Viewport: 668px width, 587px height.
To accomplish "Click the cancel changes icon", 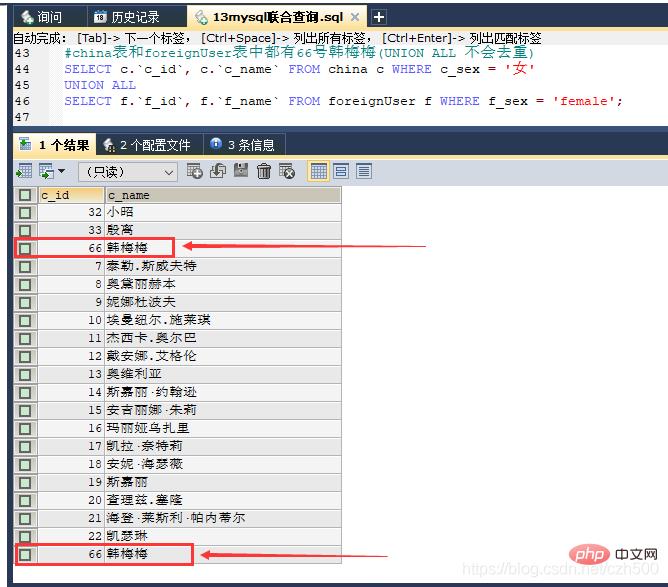I will coord(287,171).
